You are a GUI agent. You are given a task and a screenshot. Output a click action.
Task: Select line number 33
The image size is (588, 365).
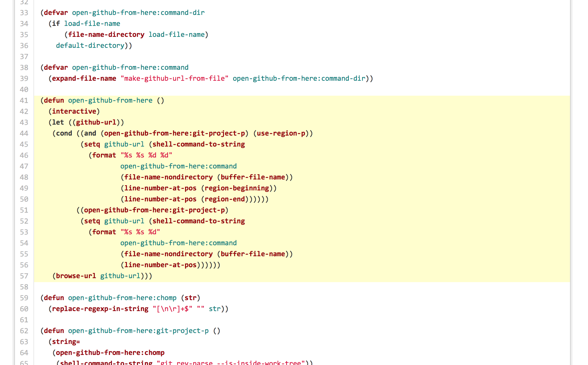click(x=24, y=13)
